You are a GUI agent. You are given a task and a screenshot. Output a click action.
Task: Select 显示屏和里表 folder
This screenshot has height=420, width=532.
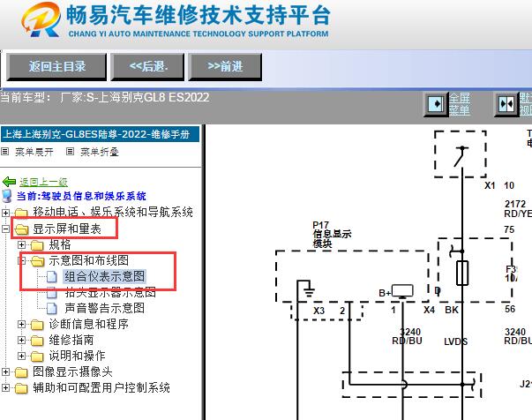coord(67,229)
